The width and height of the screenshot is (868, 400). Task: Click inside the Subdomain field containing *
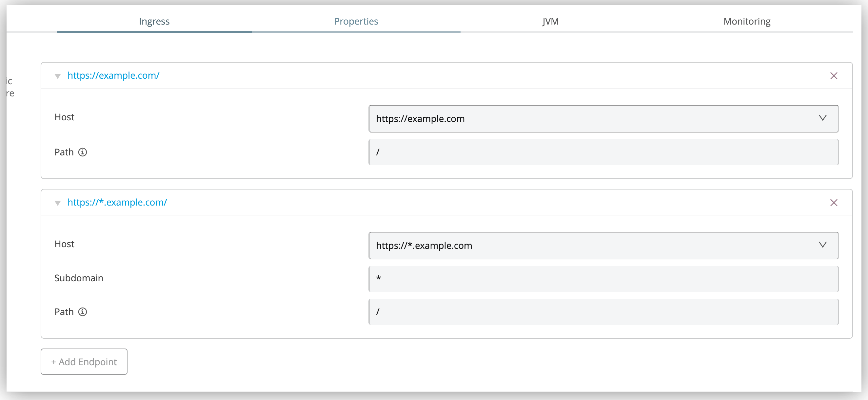(603, 279)
